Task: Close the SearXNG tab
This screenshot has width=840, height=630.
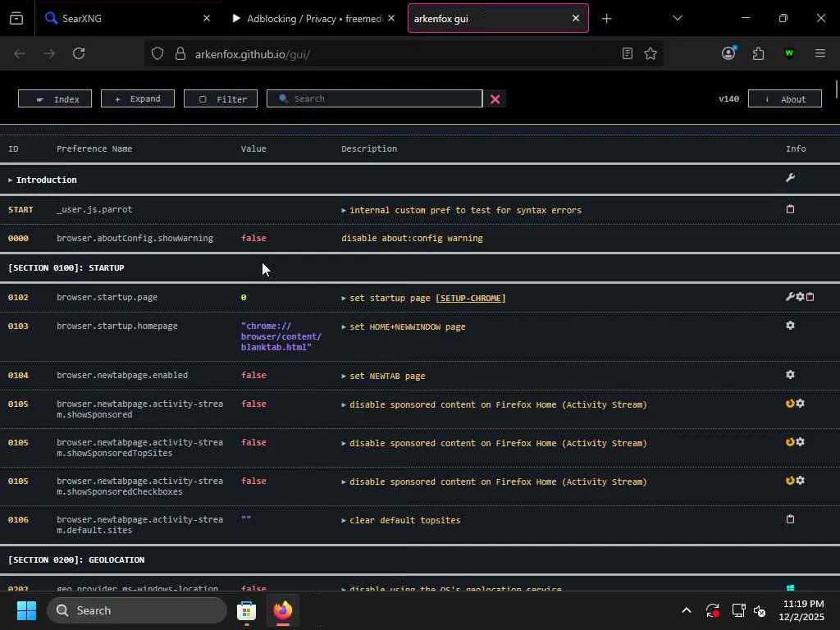Action: (x=207, y=18)
